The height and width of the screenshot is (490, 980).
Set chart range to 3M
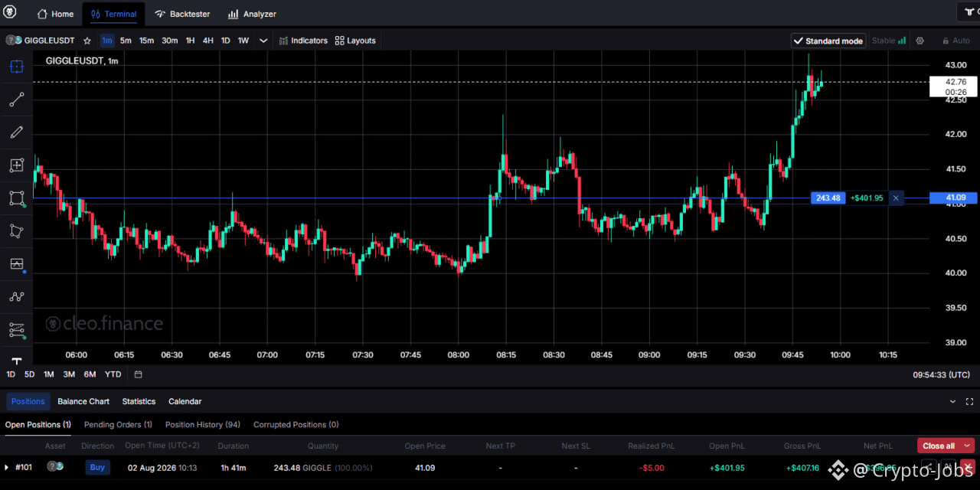(69, 374)
